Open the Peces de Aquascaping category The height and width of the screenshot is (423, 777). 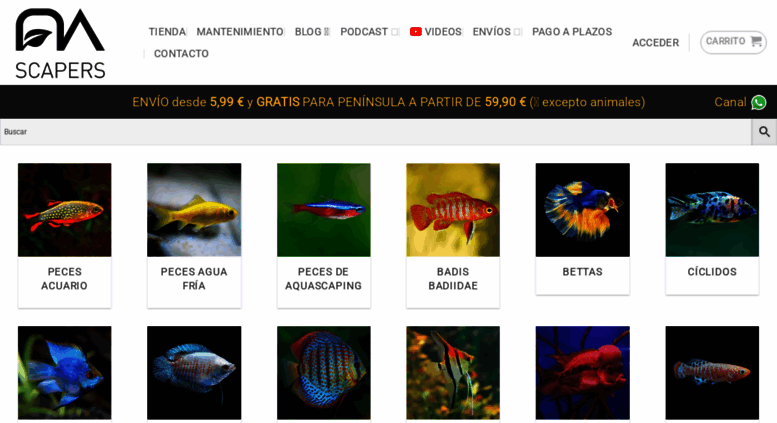(324, 235)
